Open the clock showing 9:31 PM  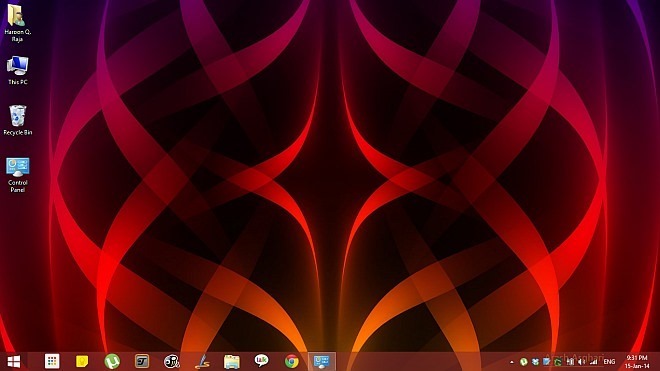tap(637, 362)
